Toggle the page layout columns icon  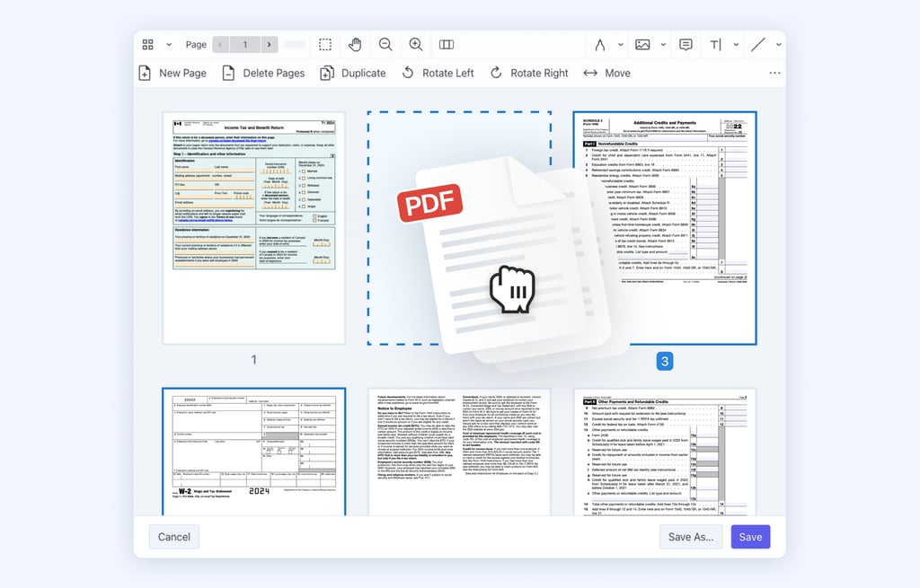tap(447, 44)
